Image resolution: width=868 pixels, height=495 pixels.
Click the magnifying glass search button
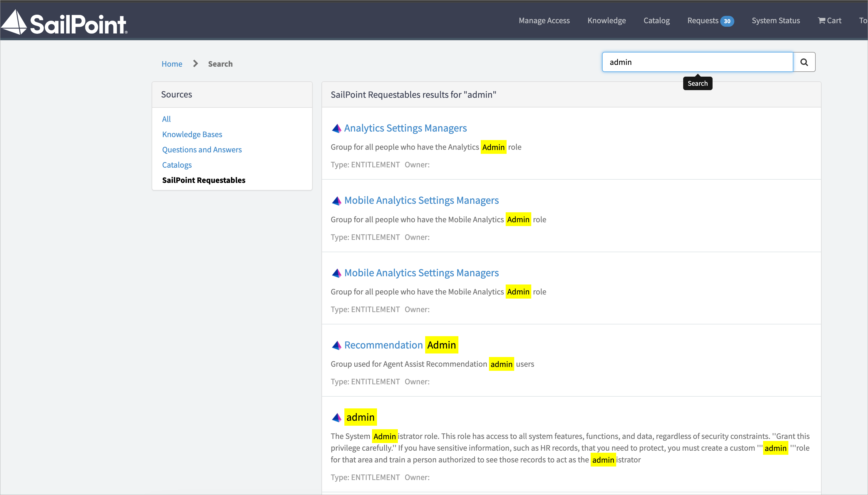pos(804,62)
